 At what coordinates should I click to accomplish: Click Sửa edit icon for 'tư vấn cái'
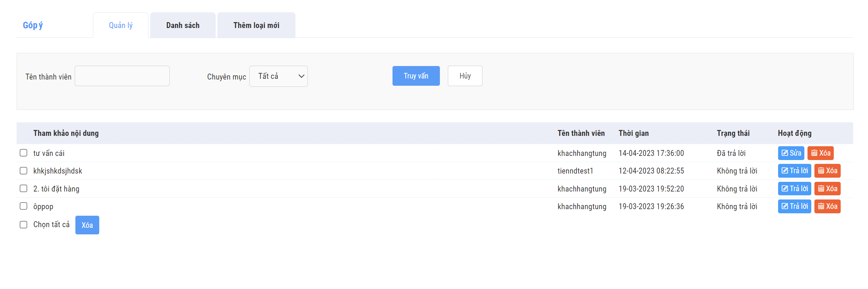(x=791, y=153)
